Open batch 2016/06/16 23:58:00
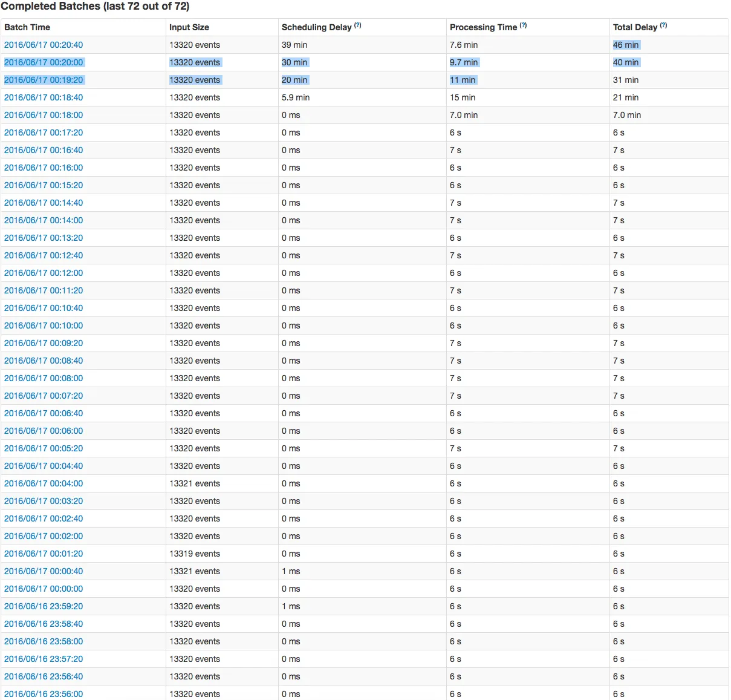 pos(44,641)
